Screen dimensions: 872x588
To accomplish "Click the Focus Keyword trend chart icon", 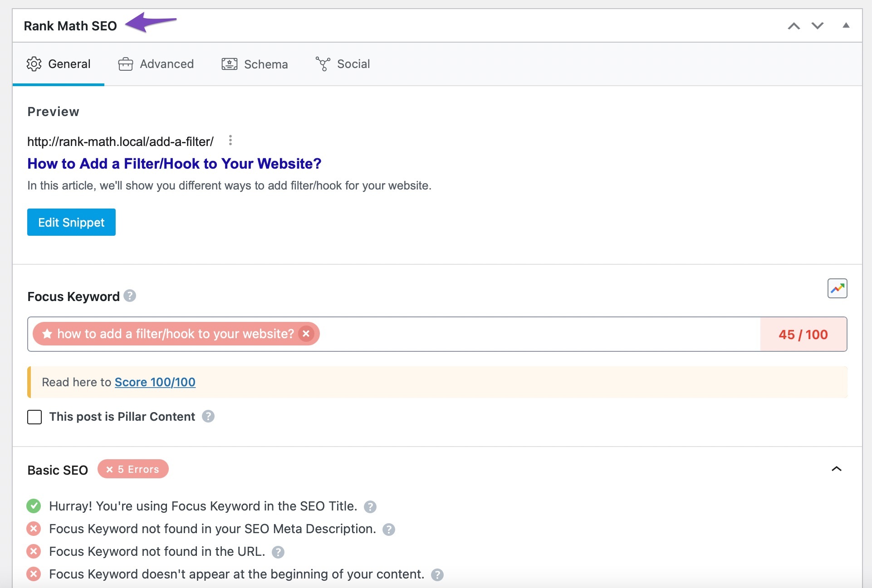I will (x=838, y=288).
